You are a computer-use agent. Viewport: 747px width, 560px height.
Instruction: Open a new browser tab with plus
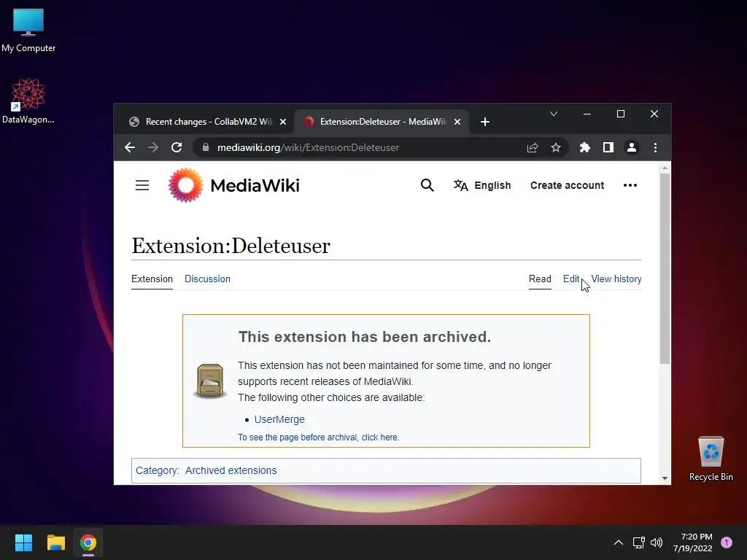coord(485,122)
